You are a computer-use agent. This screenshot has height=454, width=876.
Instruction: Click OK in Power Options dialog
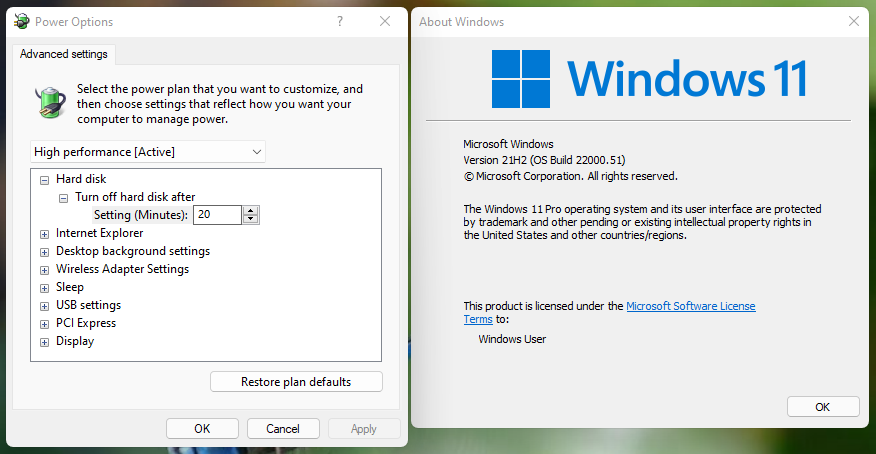202,428
